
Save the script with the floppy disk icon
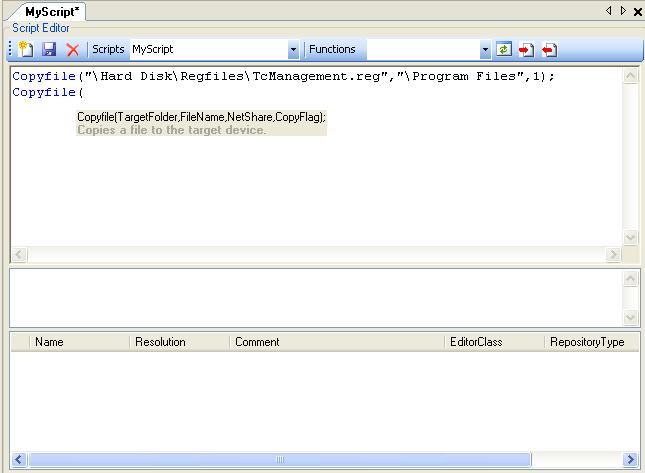[49, 49]
